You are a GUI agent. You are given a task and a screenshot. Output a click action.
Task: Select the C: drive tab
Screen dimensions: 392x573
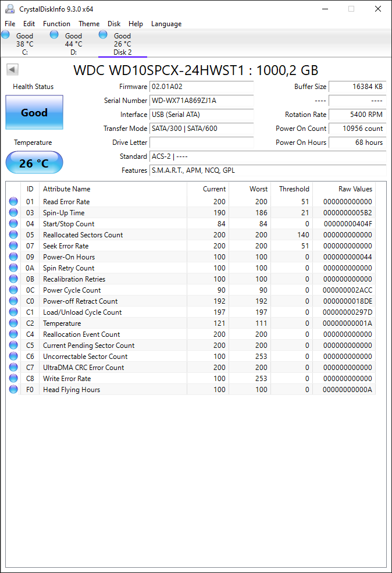pyautogui.click(x=24, y=44)
